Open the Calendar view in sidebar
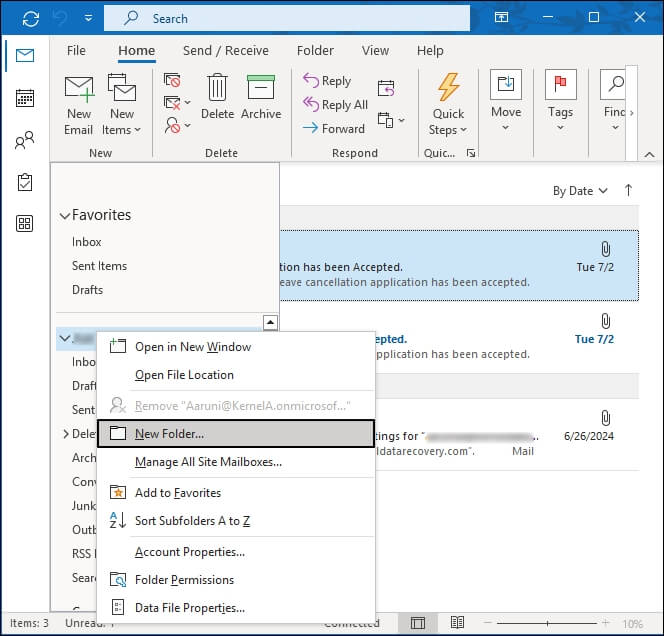The width and height of the screenshot is (664, 636). (25, 98)
